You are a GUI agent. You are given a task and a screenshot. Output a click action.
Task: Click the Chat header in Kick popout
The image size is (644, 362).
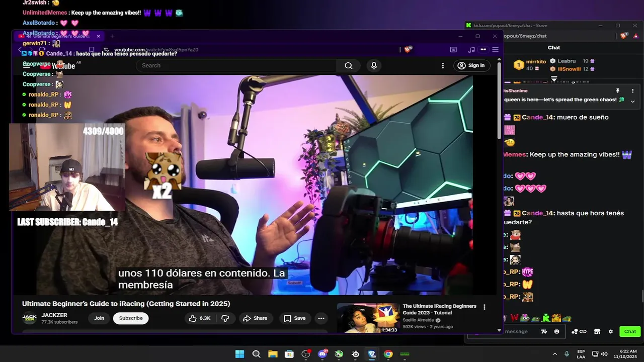point(554,48)
